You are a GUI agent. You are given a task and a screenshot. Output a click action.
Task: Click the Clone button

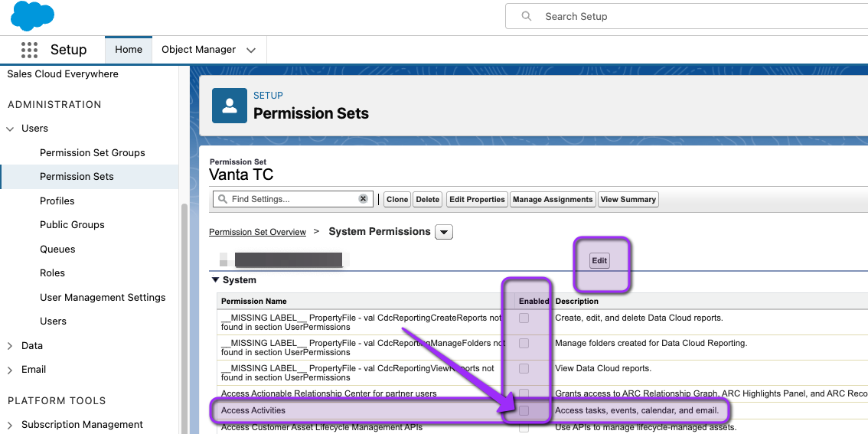tap(397, 199)
